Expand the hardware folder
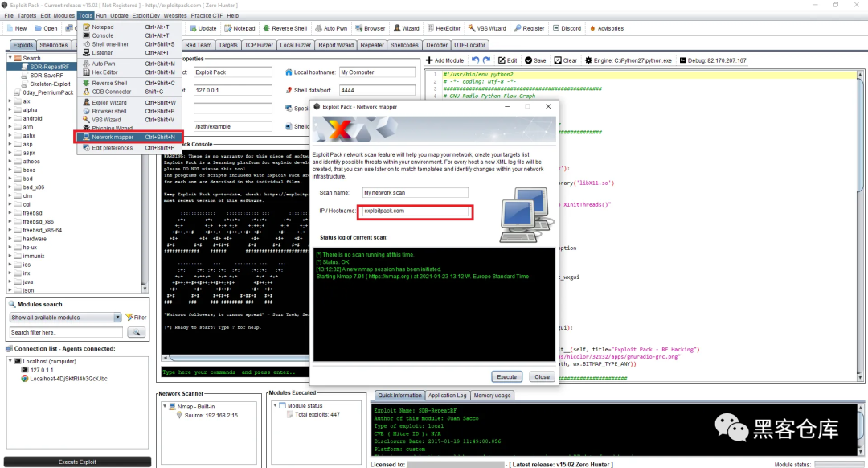The image size is (868, 468). point(10,239)
